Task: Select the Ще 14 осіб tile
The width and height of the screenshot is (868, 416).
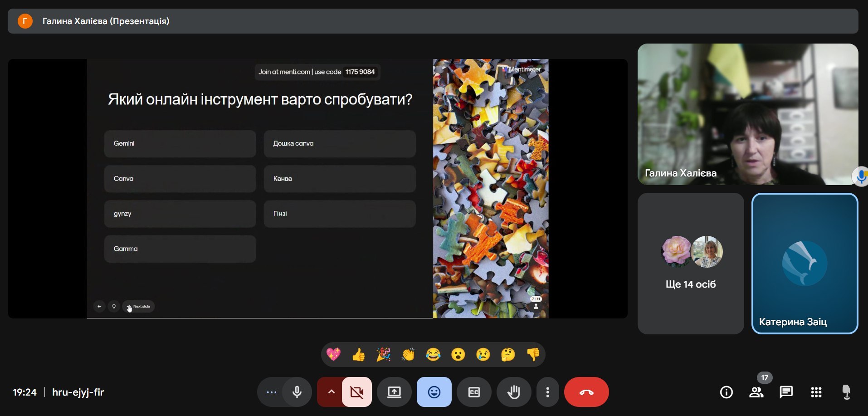Action: coord(690,264)
